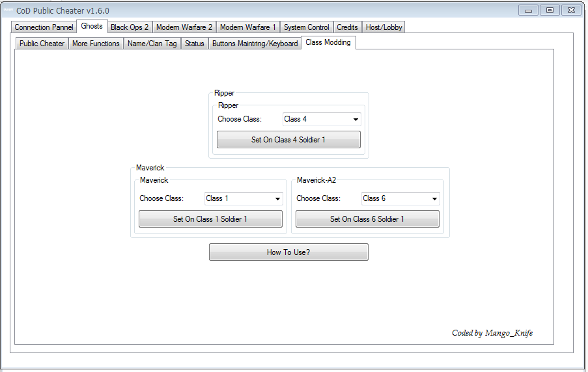
Task: Click Set On Class 4 Soldier 1 button
Action: pyautogui.click(x=288, y=140)
